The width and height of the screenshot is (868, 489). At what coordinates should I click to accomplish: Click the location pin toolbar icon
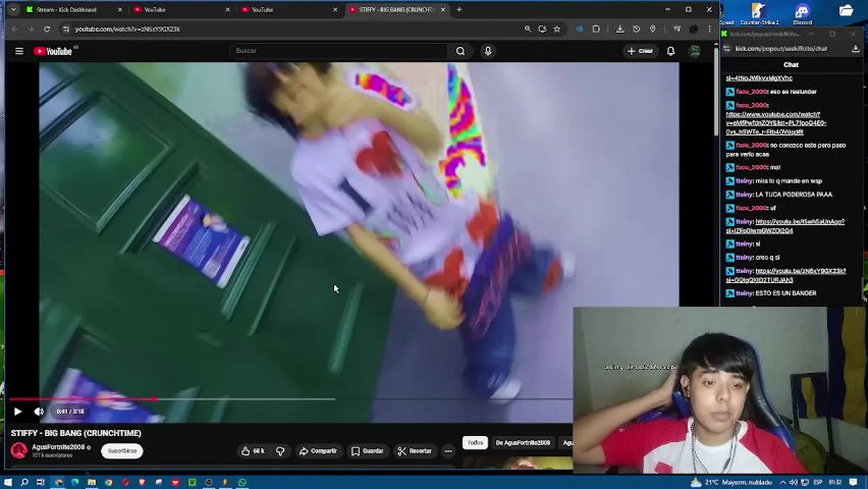[653, 29]
